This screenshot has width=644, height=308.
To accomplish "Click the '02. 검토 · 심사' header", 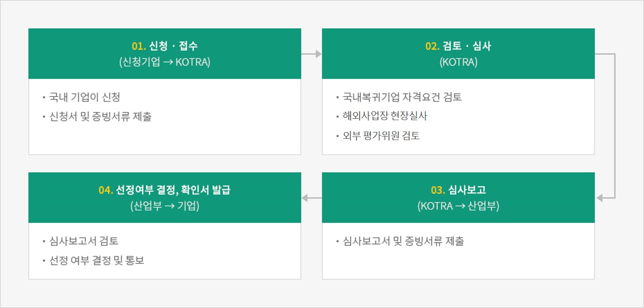I will pyautogui.click(x=458, y=46).
